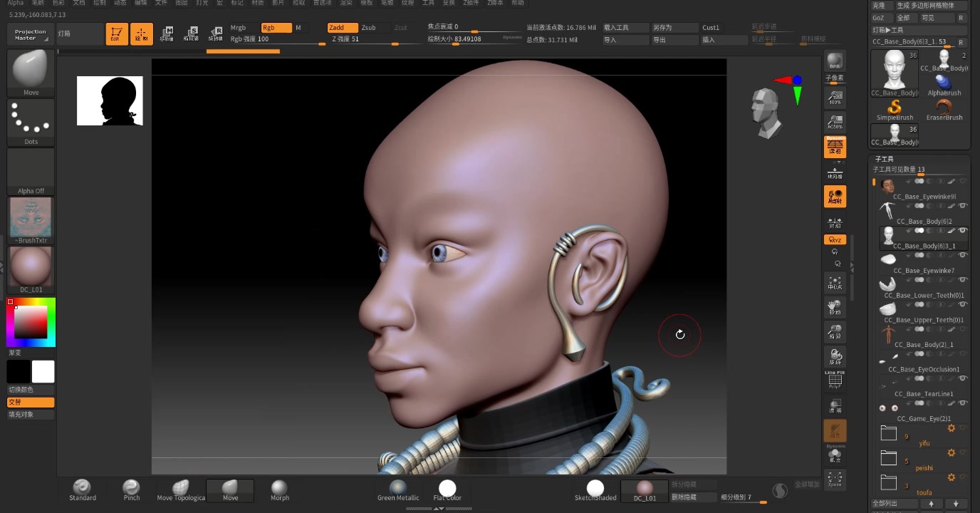Open the 渲染 render menu
The height and width of the screenshot is (513, 980).
coord(345,3)
